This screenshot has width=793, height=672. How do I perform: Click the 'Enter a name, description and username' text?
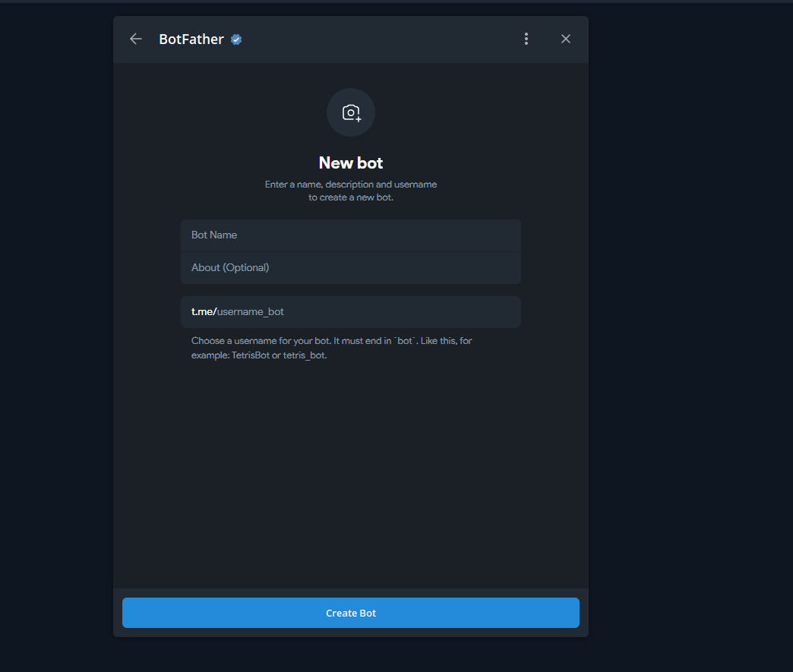[351, 185]
